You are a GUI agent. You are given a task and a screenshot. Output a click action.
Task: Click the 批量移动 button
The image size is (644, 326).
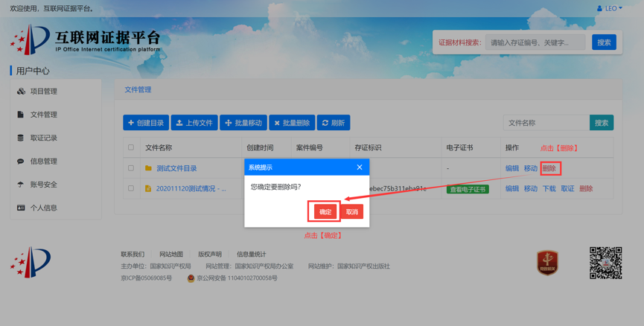pos(243,123)
